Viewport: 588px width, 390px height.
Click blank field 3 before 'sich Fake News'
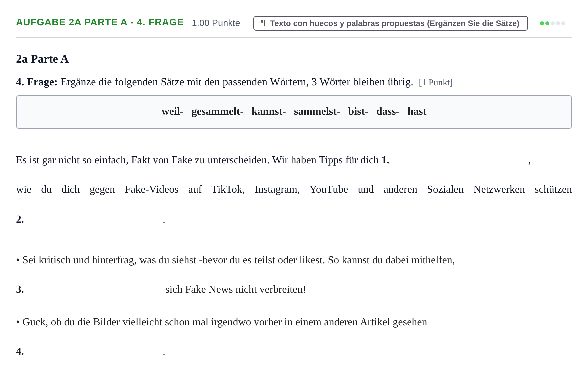click(x=93, y=289)
